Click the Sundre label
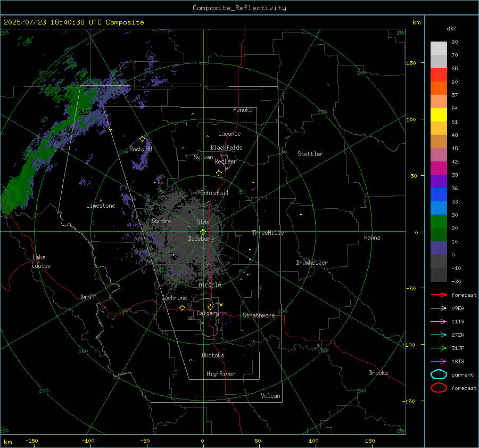This screenshot has height=448, width=479. [161, 221]
